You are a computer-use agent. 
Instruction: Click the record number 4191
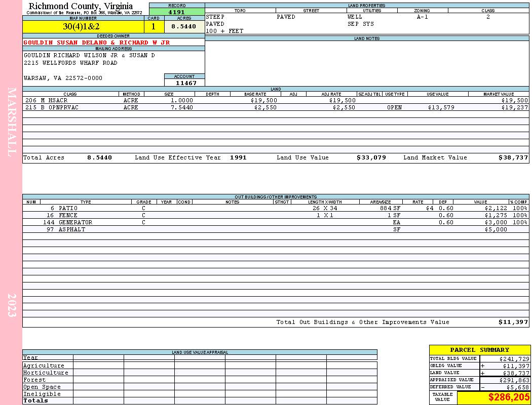[177, 12]
